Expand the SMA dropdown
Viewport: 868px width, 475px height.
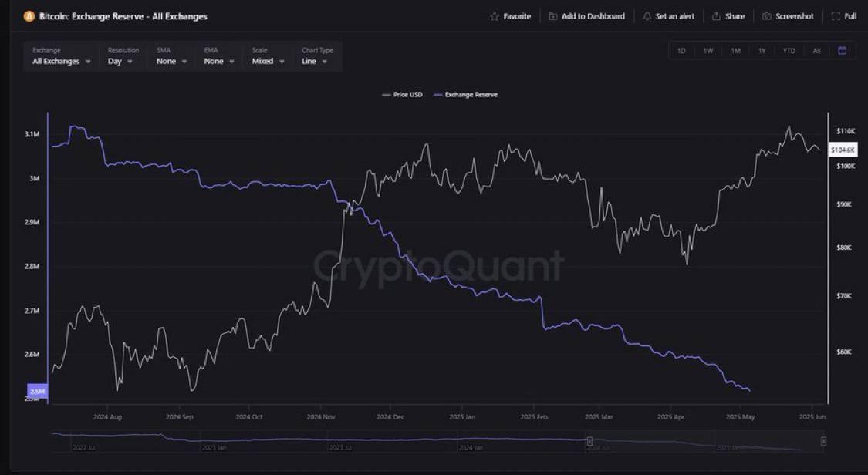(x=171, y=61)
